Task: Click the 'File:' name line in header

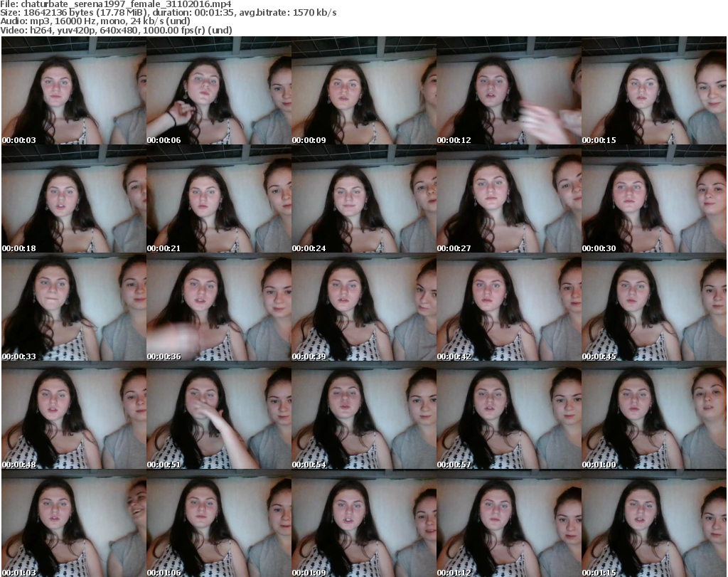Action: pyautogui.click(x=116, y=4)
